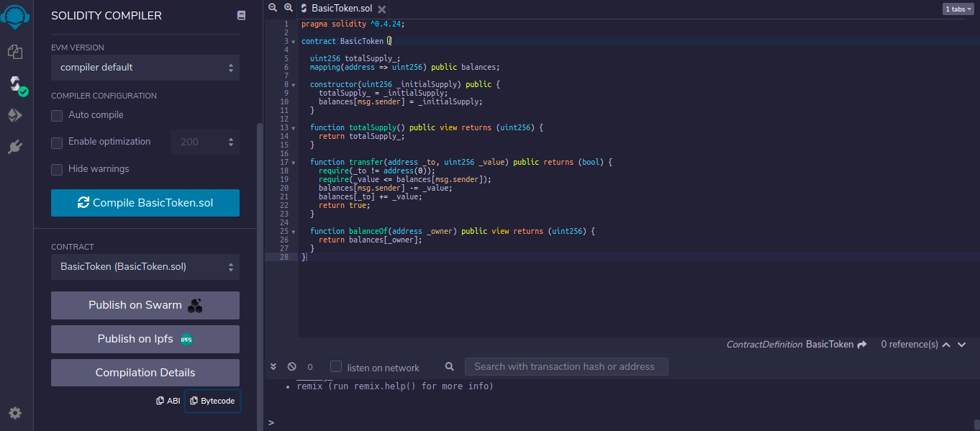Open the Deploy and Run sidebar icon
The height and width of the screenshot is (431, 980).
pyautogui.click(x=15, y=116)
